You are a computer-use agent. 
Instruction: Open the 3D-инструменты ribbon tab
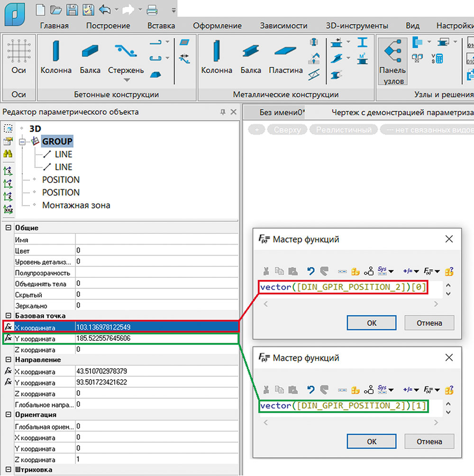pos(357,26)
